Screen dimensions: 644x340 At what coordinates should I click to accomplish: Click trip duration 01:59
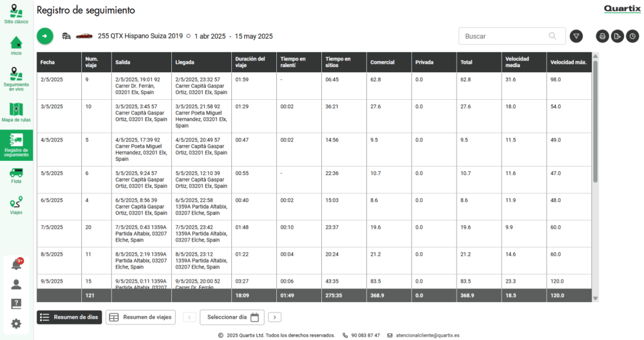coord(242,80)
